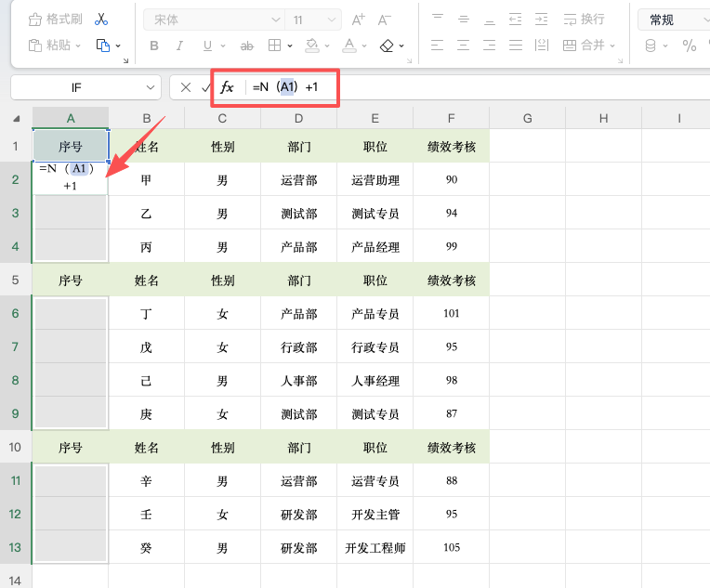The width and height of the screenshot is (710, 588).
Task: Click the Borders icon
Action: (274, 46)
